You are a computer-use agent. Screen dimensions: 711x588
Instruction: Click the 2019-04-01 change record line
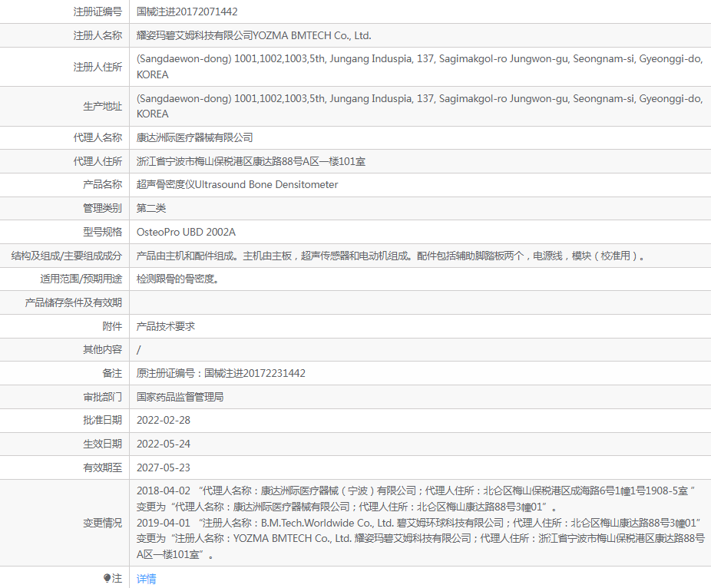click(418, 523)
